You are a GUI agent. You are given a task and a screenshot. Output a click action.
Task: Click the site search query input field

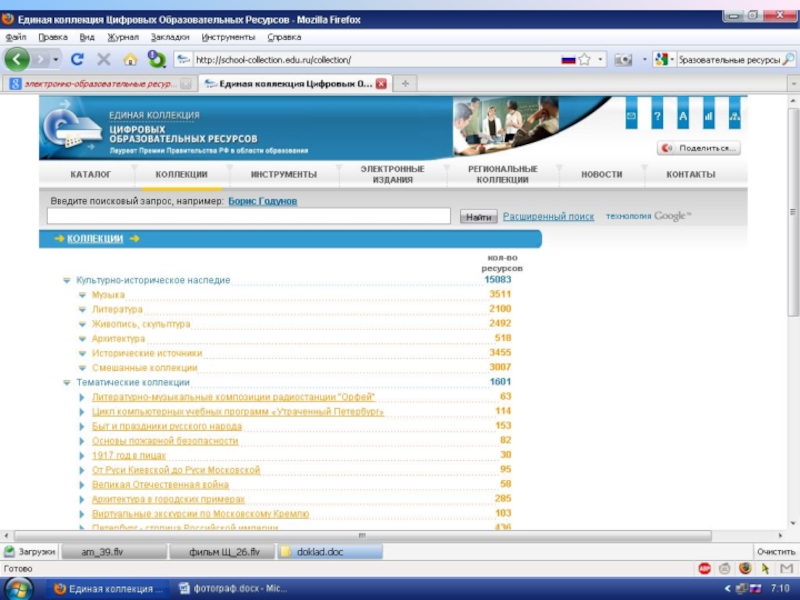[x=248, y=216]
